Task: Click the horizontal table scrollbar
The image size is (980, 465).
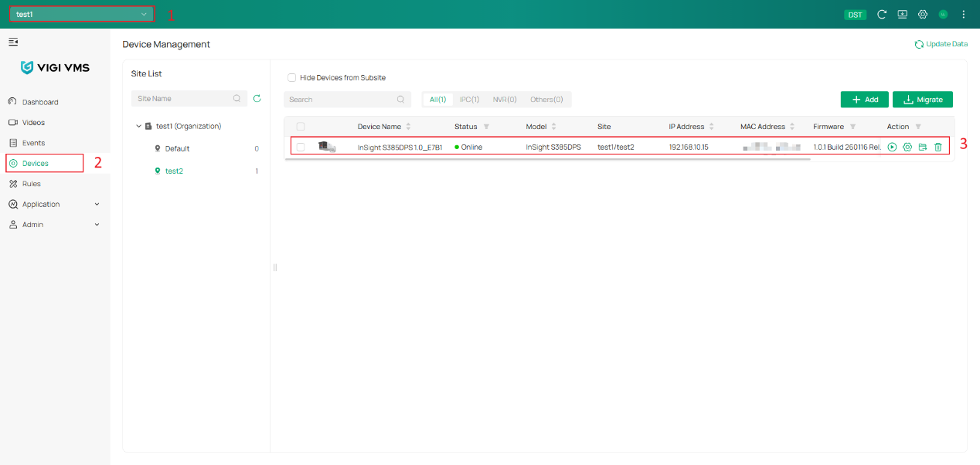Action: tap(548, 159)
